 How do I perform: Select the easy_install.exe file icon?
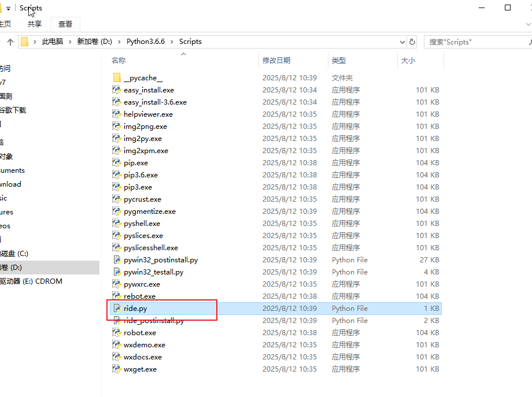(x=117, y=90)
